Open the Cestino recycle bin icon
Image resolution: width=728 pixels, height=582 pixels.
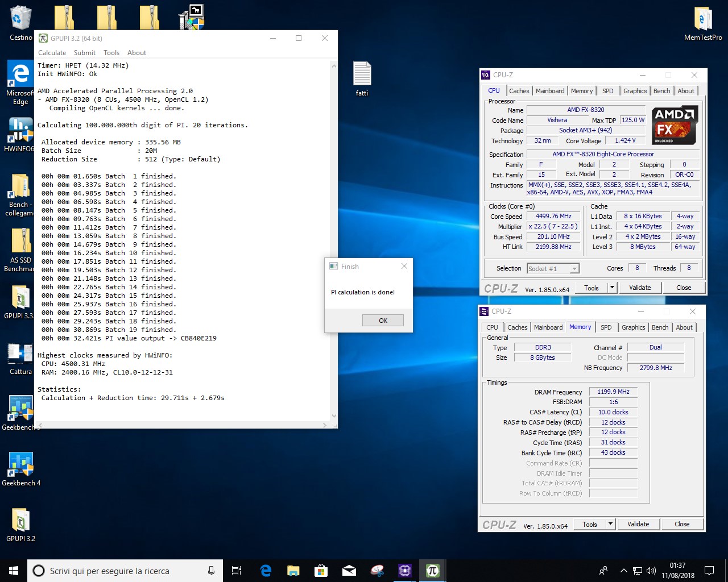[x=20, y=23]
